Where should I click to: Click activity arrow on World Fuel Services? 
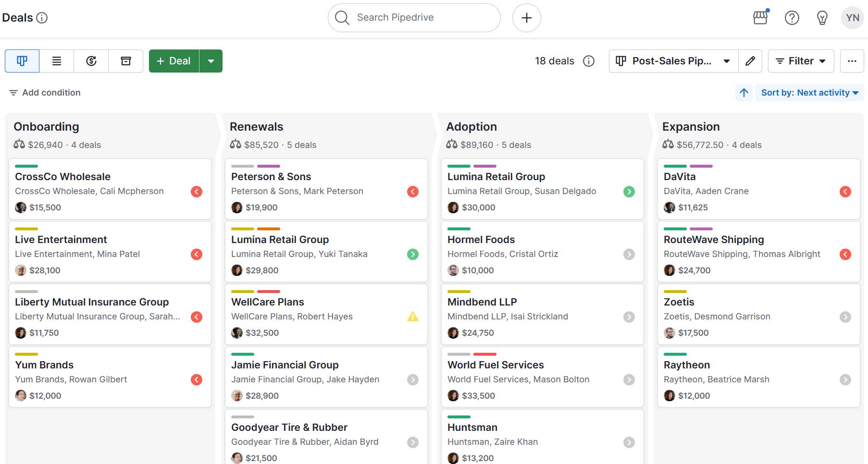[x=629, y=380]
